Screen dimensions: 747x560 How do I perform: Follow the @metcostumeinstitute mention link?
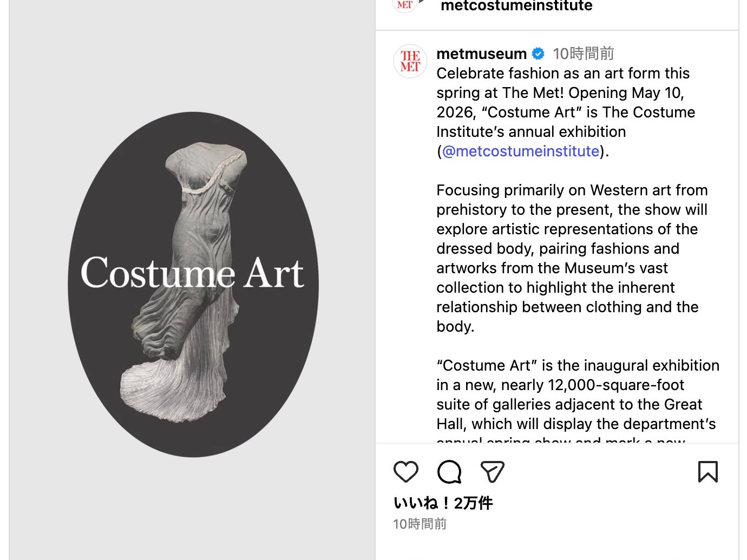click(x=521, y=151)
